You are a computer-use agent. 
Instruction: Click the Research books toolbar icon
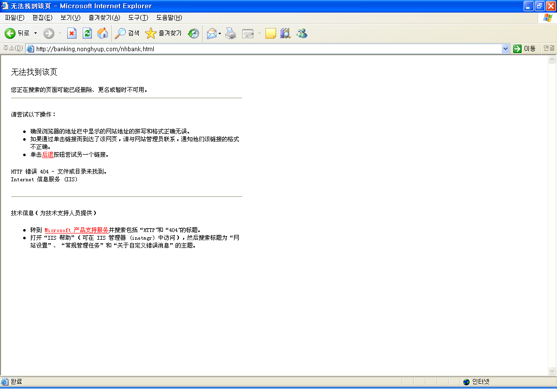(286, 33)
